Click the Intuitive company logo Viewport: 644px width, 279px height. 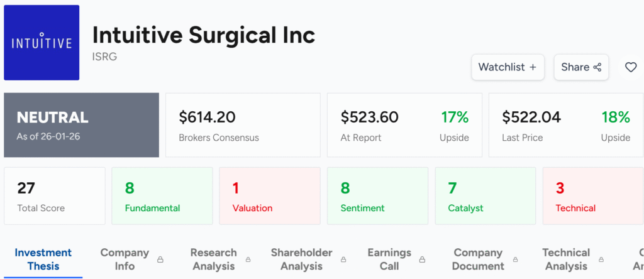click(x=42, y=43)
